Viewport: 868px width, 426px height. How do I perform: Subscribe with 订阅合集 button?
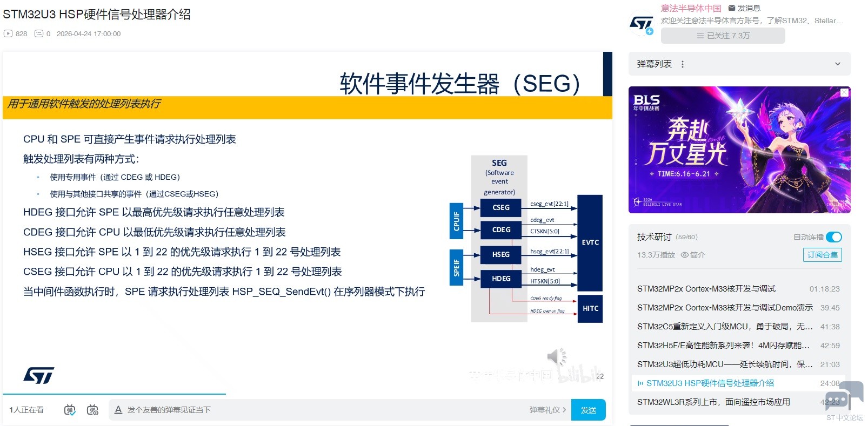pyautogui.click(x=822, y=255)
